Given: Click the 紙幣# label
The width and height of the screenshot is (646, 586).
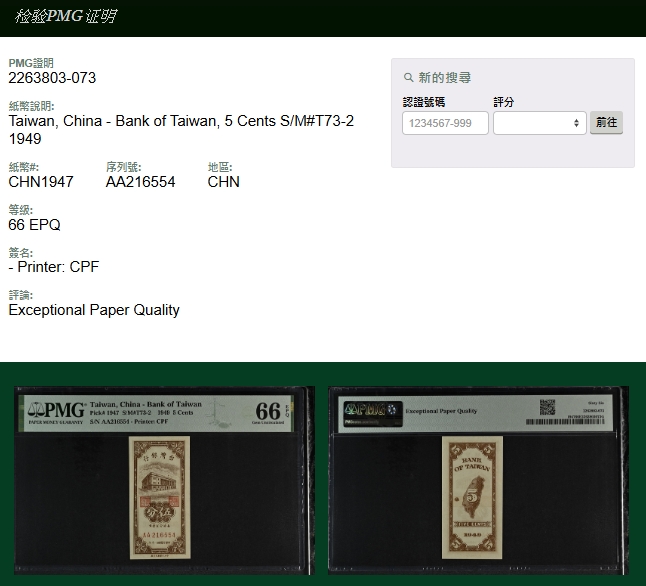Looking at the screenshot, I should coord(23,167).
